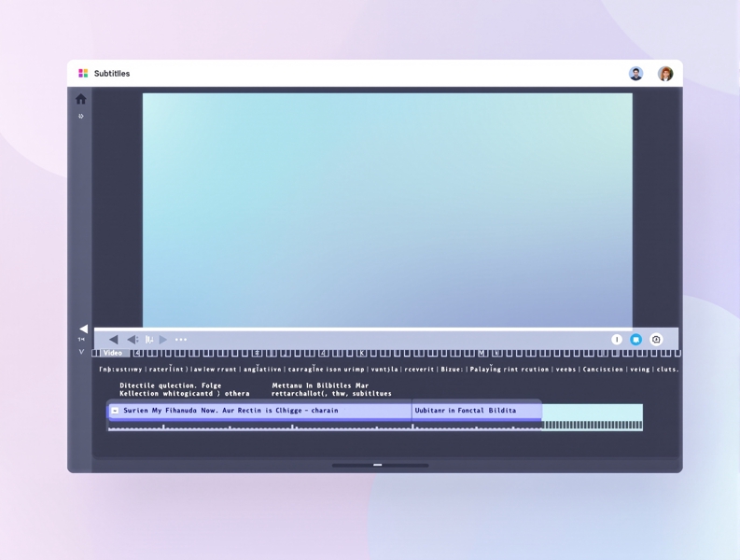
Task: Select the "Uubitanr in Fonctal Bildita" clip
Action: coord(477,411)
